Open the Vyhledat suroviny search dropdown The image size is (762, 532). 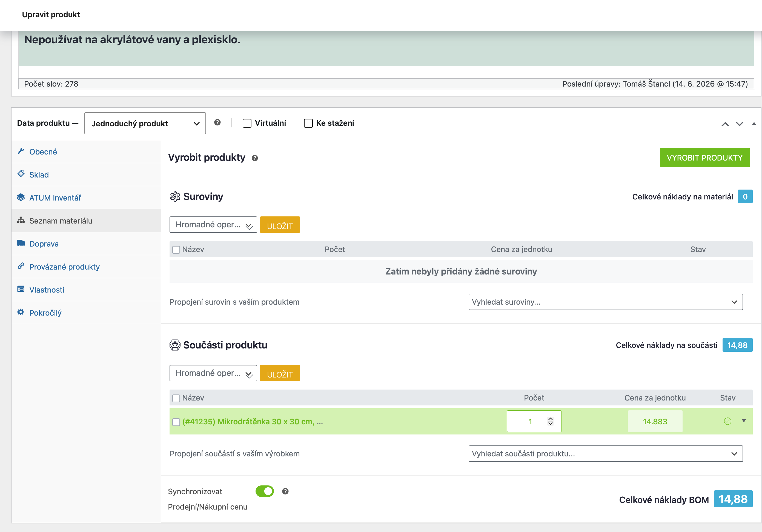(x=605, y=302)
